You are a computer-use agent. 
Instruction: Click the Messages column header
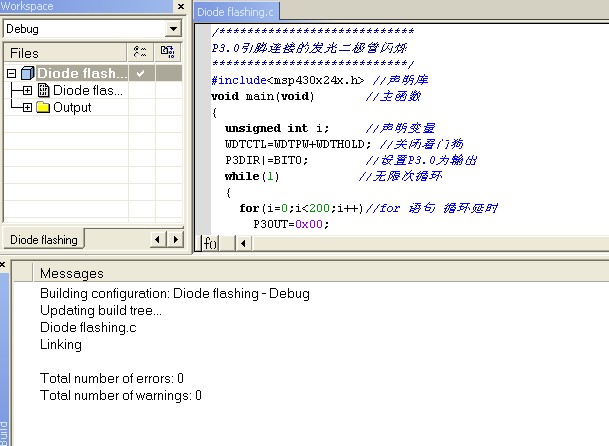pos(71,273)
